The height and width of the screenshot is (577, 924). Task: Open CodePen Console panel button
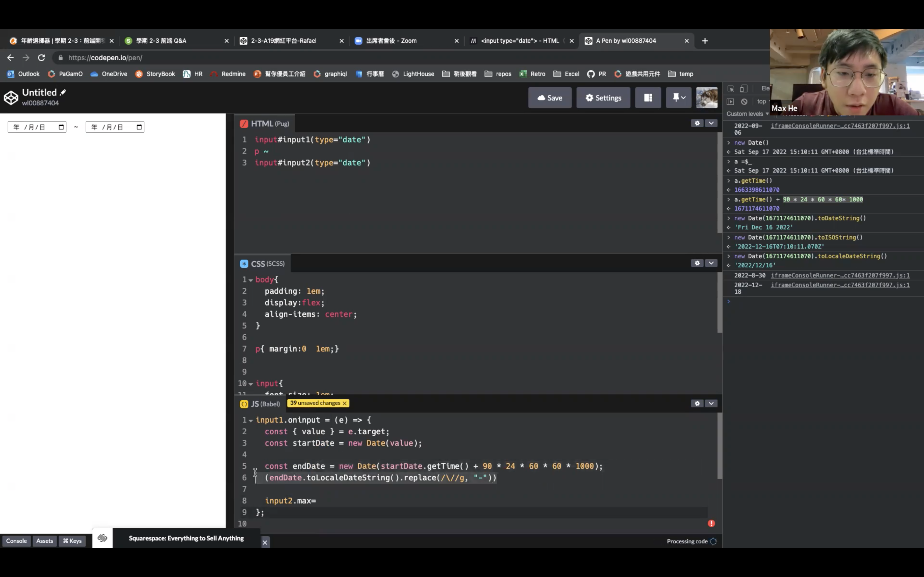[x=16, y=541]
